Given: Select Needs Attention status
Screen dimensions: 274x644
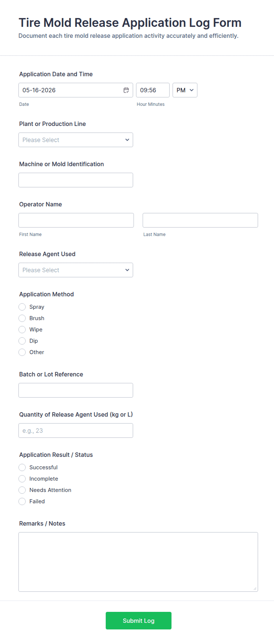Looking at the screenshot, I should point(22,490).
